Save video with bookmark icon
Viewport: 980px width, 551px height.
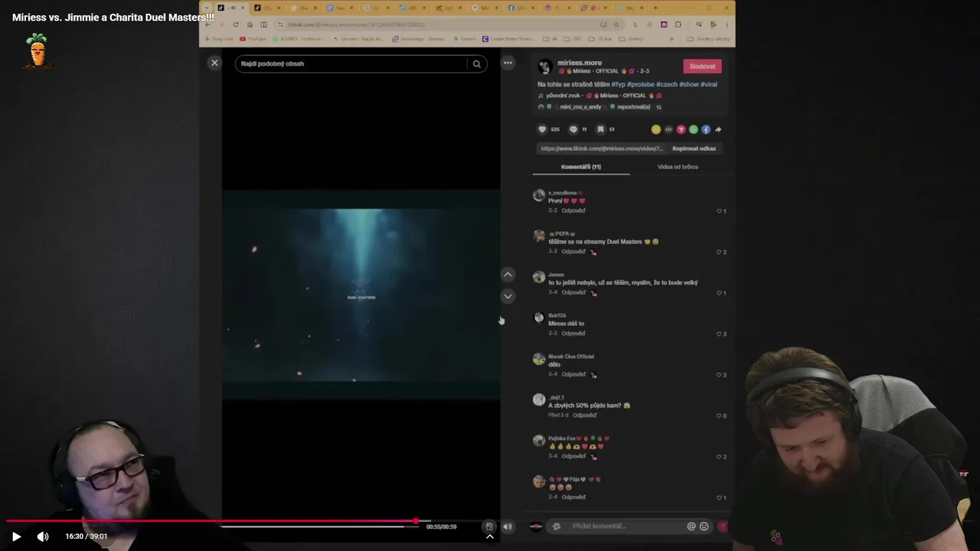(601, 129)
